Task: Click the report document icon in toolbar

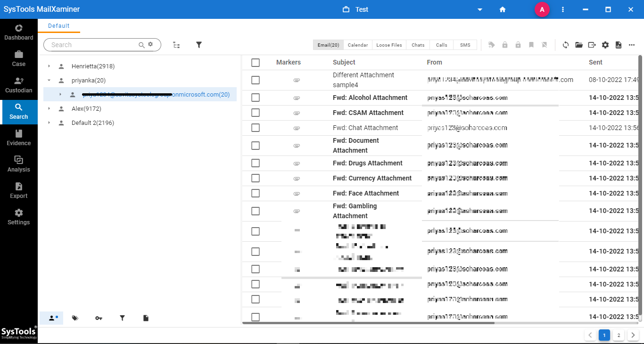Action: pyautogui.click(x=619, y=45)
